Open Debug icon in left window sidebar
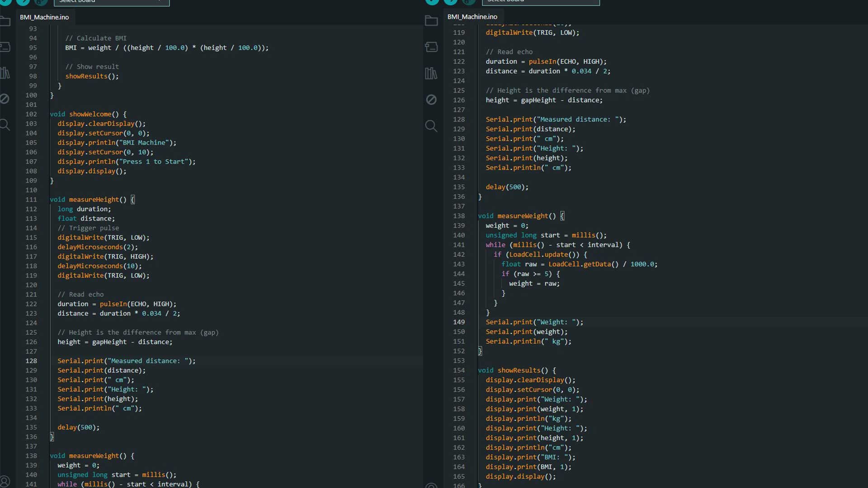Viewport: 868px width, 488px height. [5, 99]
